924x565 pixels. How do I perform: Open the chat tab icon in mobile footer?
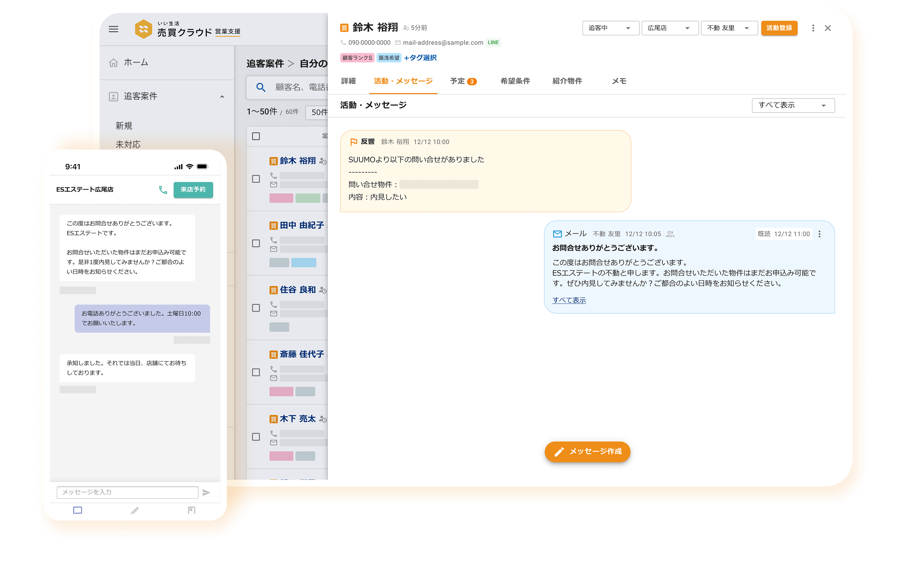78,510
